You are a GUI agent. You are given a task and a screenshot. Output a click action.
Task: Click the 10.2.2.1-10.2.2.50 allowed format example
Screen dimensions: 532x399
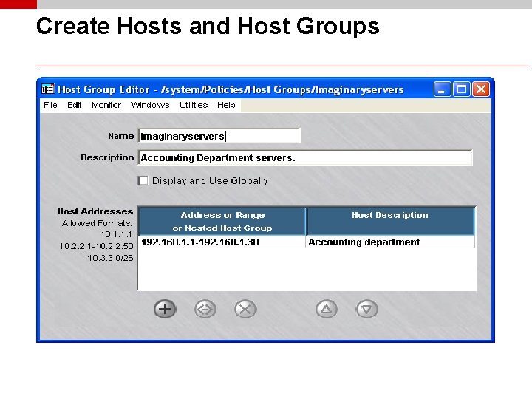(x=96, y=246)
